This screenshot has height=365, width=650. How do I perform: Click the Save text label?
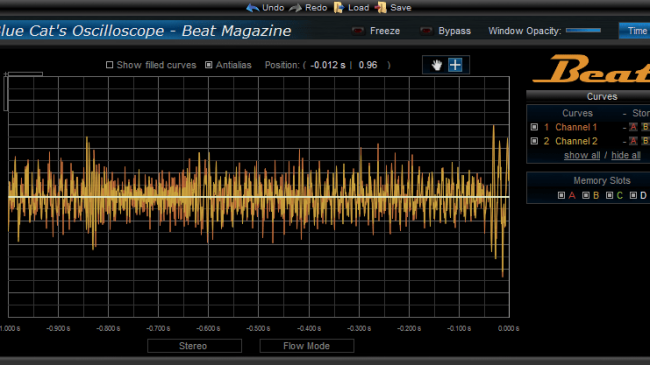coord(400,8)
